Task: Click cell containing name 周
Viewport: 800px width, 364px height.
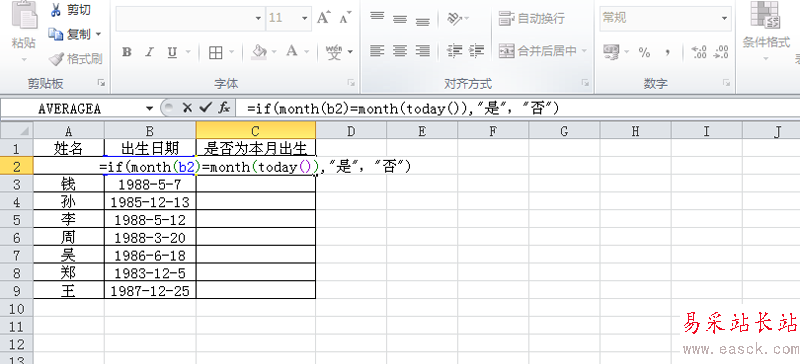Action: [69, 237]
